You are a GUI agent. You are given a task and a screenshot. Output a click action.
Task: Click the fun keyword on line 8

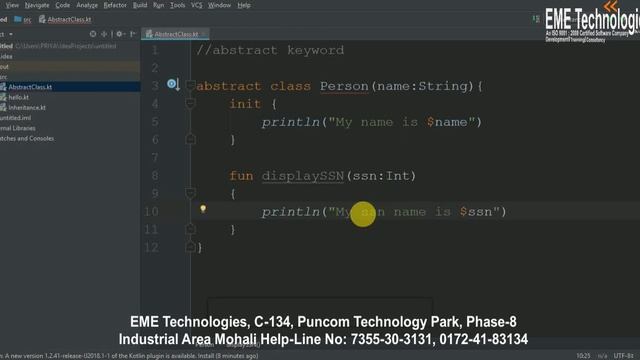pos(241,176)
